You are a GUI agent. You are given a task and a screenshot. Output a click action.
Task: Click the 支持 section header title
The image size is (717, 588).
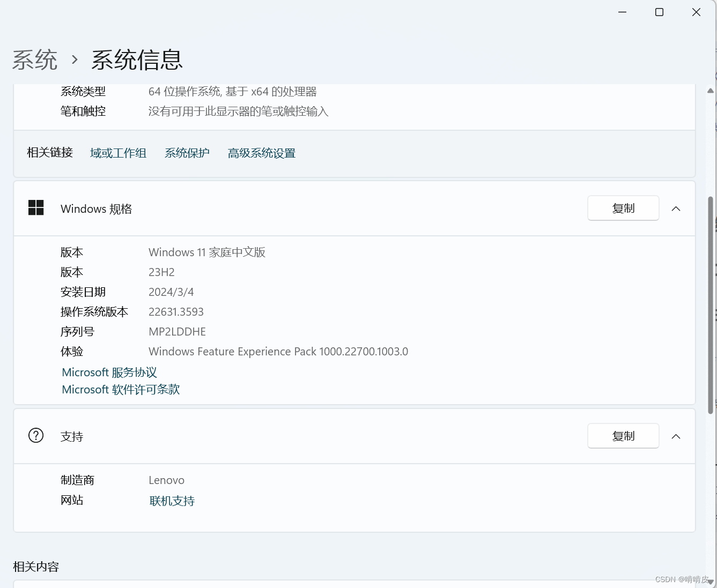click(x=72, y=437)
